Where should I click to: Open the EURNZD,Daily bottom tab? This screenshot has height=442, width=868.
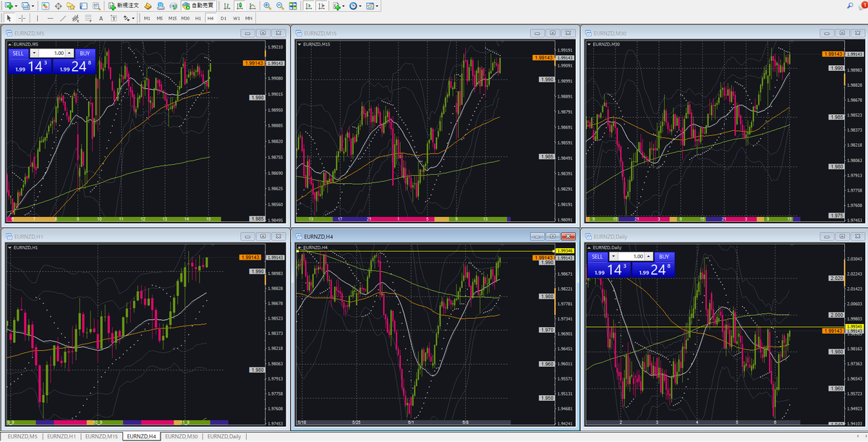tap(224, 436)
